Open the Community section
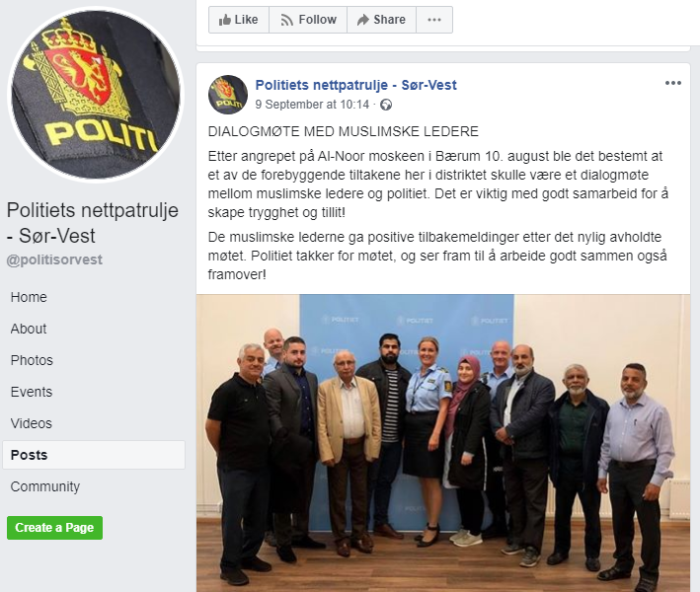 pyautogui.click(x=45, y=486)
